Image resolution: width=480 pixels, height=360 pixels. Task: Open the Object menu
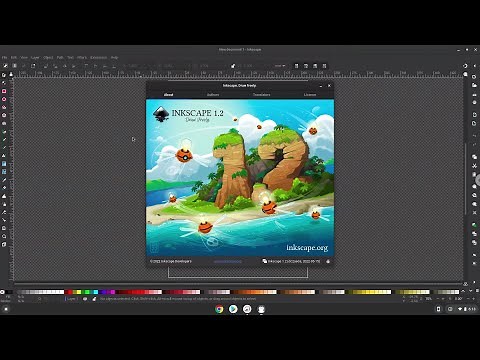pos(48,58)
